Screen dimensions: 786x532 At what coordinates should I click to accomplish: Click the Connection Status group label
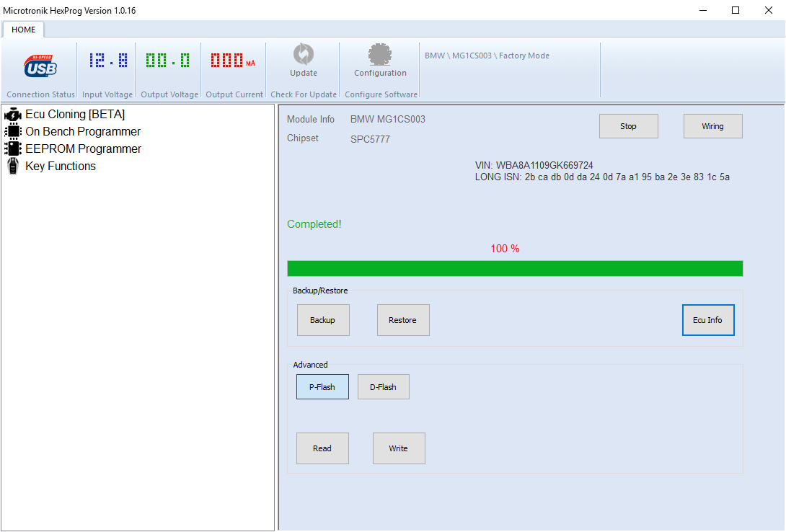coord(40,94)
